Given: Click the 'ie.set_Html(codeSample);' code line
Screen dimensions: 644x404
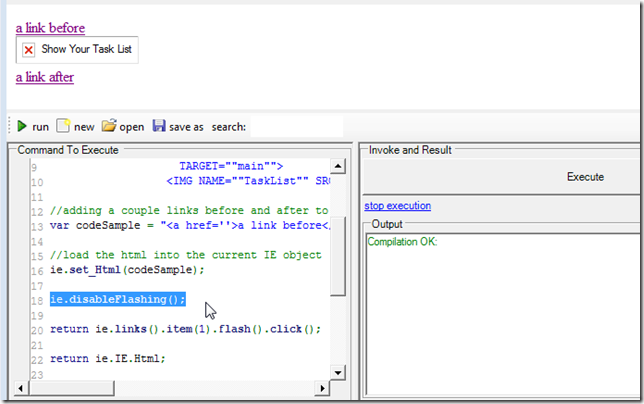Looking at the screenshot, I should coord(127,270).
